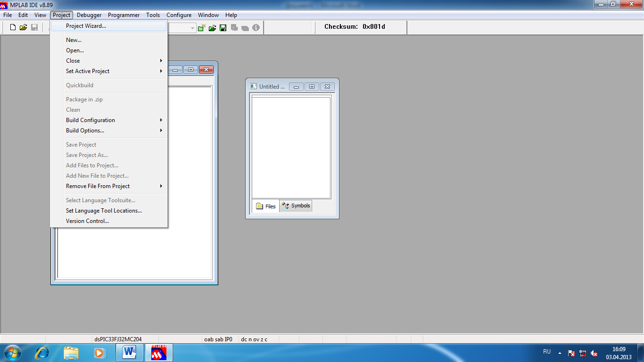
Task: Click Add Files to Project... entry
Action: click(x=109, y=165)
